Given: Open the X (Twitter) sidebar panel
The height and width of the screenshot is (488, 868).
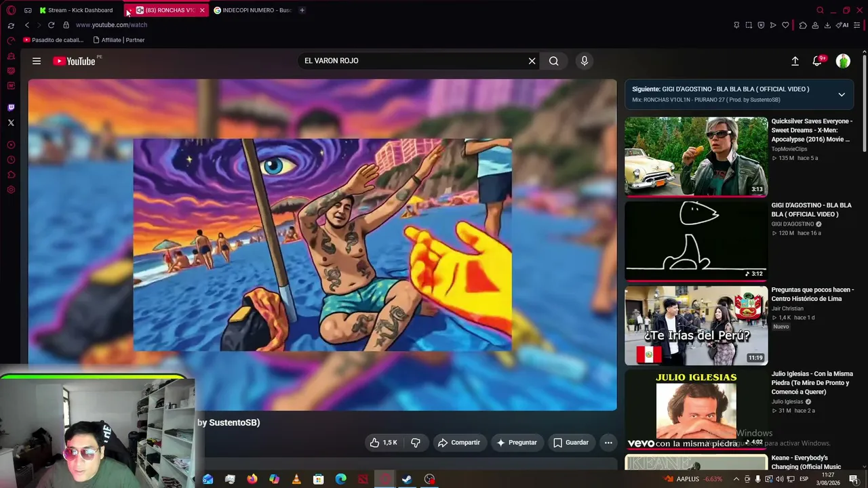Looking at the screenshot, I should [11, 123].
